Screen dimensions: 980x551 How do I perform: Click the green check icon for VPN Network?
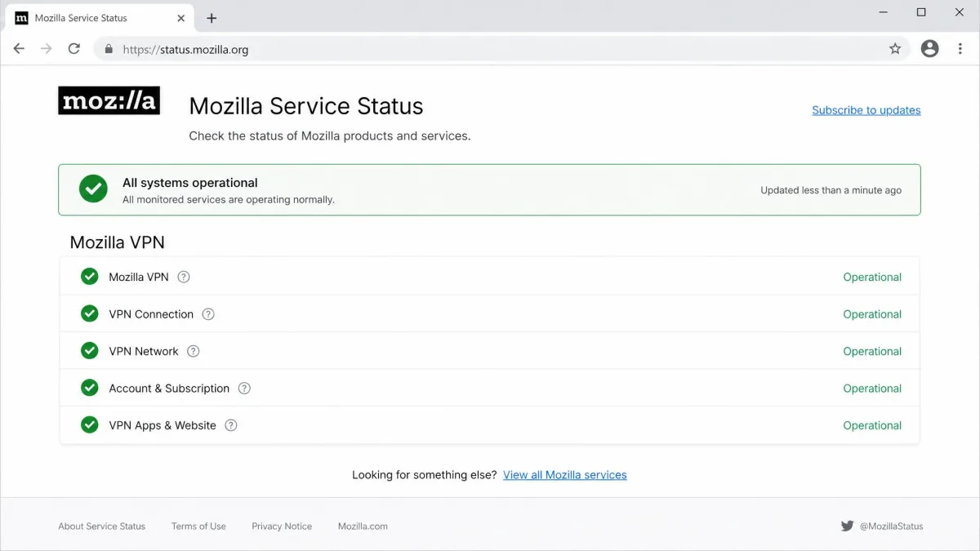(90, 351)
